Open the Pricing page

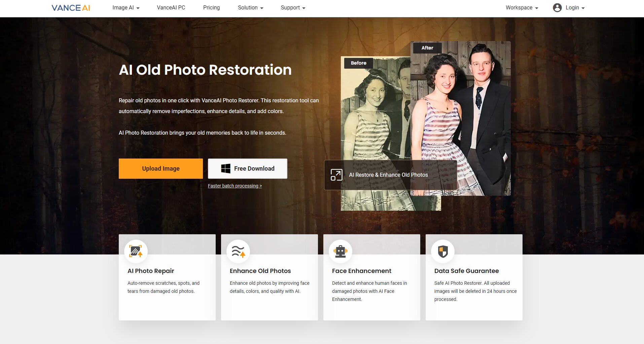click(211, 8)
